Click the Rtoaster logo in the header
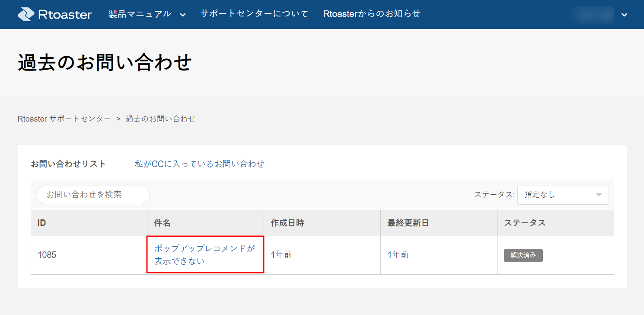The image size is (644, 315). pos(55,14)
